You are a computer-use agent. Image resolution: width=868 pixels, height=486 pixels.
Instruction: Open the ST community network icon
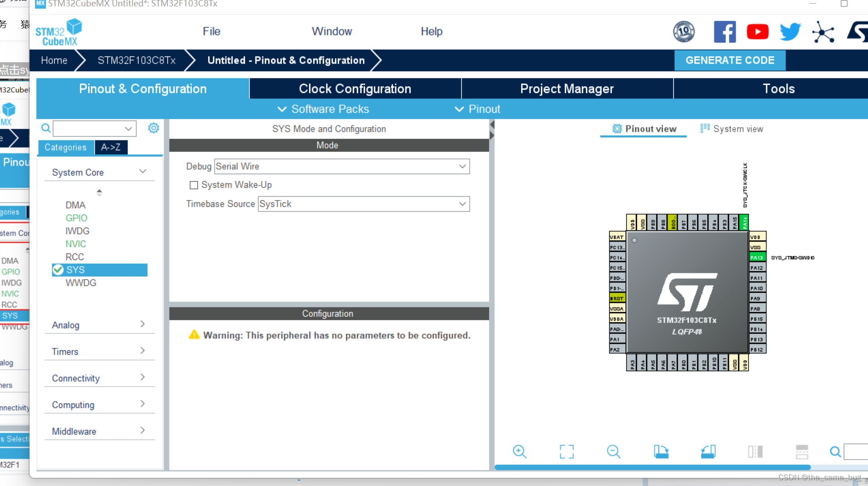point(823,32)
